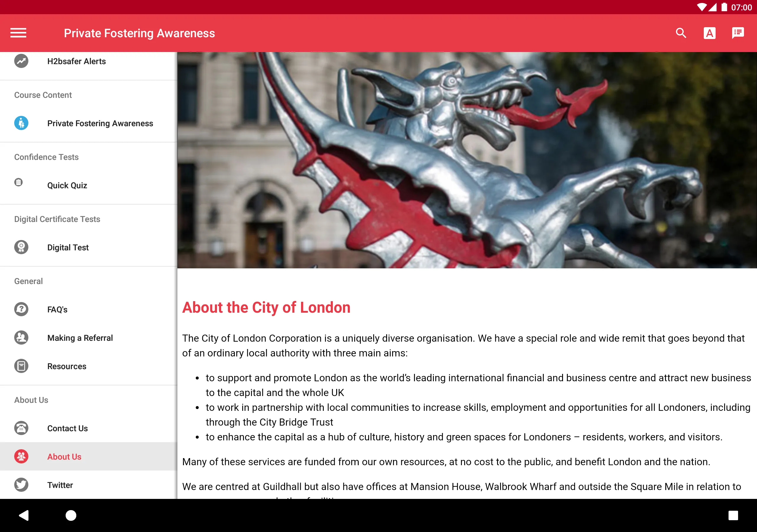
Task: Click the About Us people icon
Action: point(21,457)
